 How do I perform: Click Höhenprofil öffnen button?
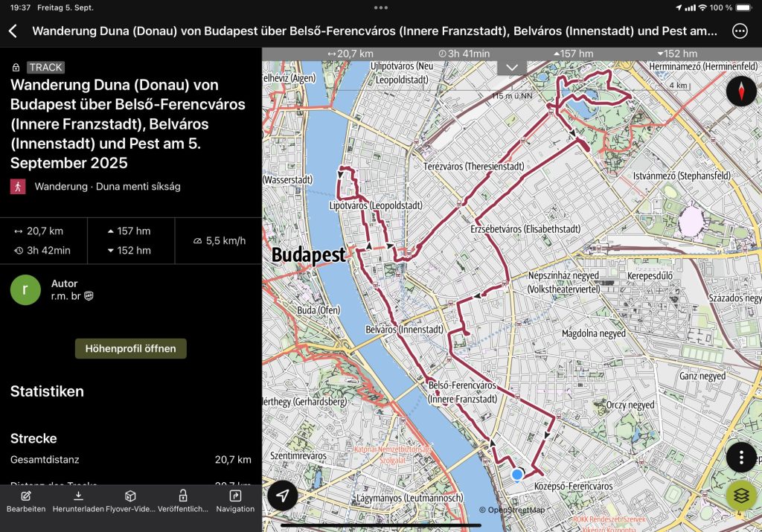(x=130, y=348)
